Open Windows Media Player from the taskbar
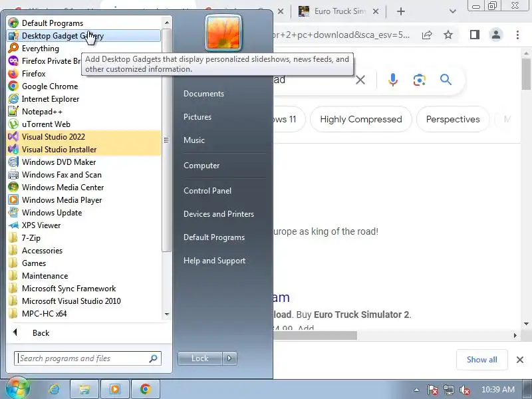The width and height of the screenshot is (532, 399). (114, 389)
